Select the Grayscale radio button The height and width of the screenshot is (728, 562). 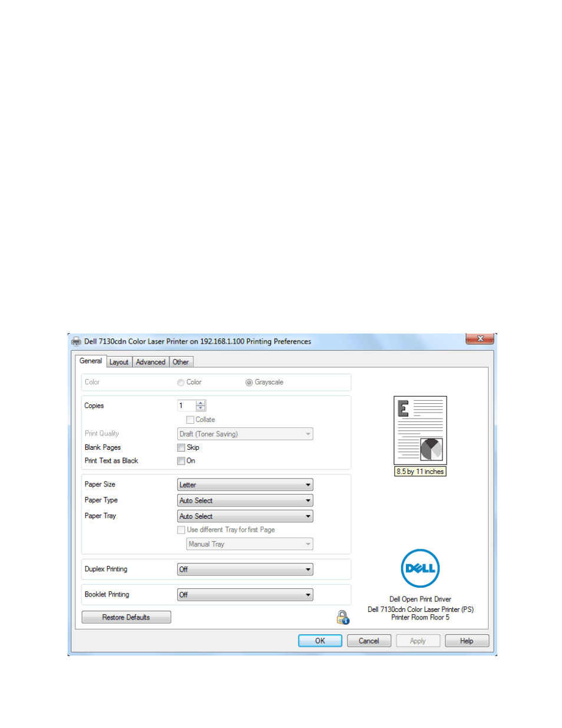pyautogui.click(x=249, y=383)
